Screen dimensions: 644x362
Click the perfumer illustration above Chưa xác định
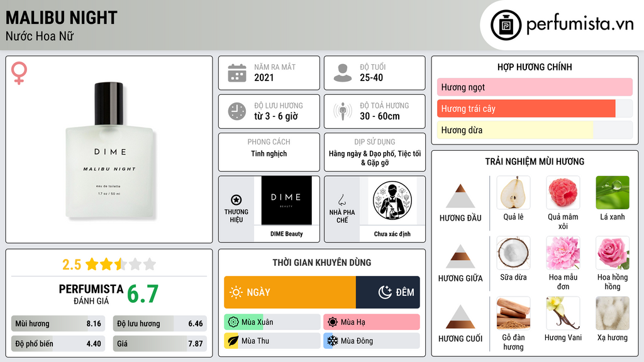pos(392,200)
